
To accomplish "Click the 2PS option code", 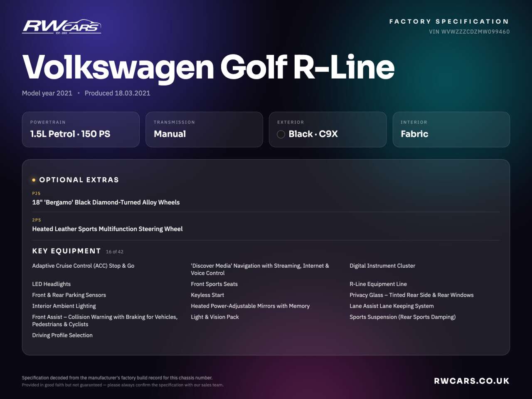I will tap(37, 220).
